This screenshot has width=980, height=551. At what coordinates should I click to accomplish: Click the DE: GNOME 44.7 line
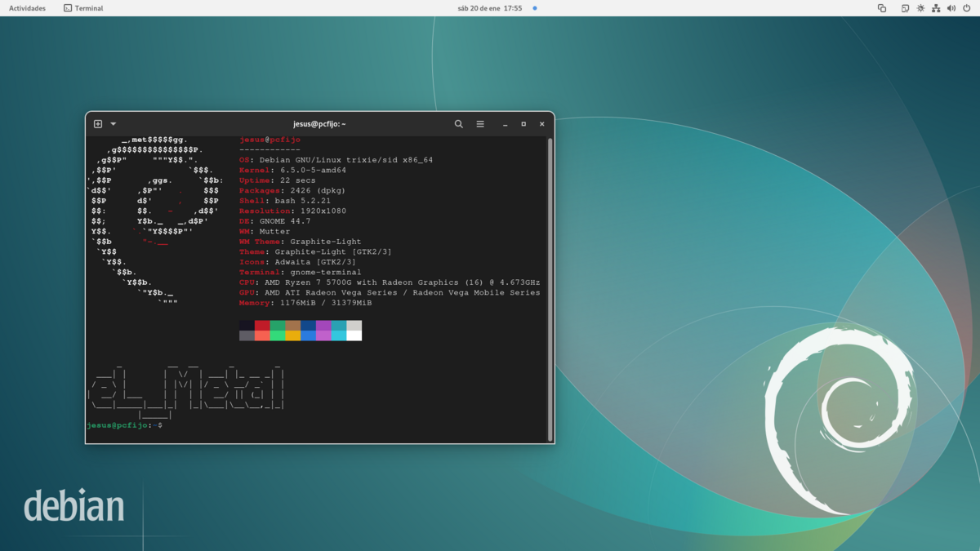coord(274,221)
